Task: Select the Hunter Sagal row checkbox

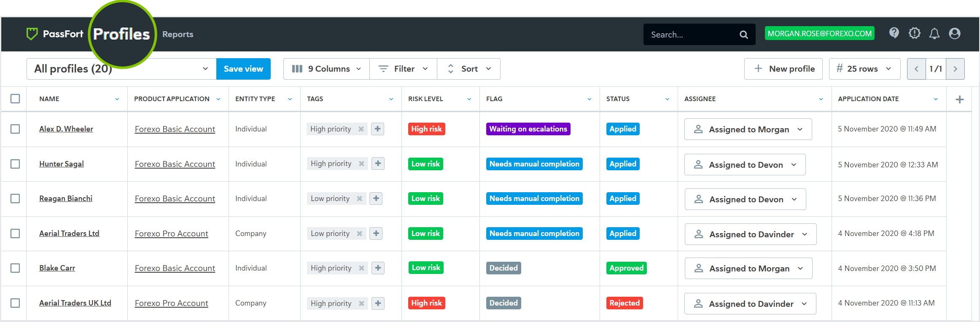Action: 15,164
